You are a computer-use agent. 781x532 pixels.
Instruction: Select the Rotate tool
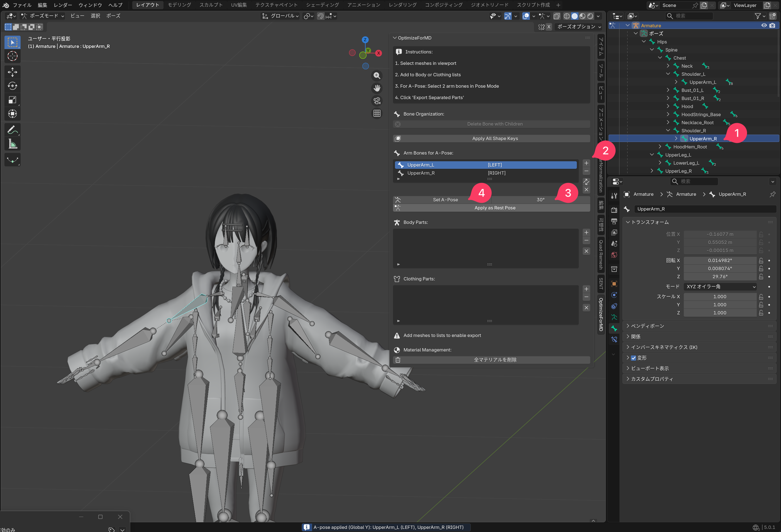tap(13, 86)
